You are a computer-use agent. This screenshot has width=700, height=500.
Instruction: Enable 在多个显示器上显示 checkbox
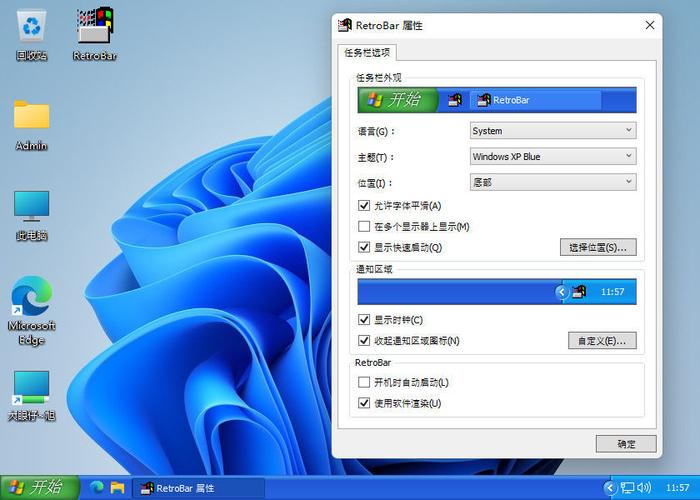pyautogui.click(x=364, y=226)
